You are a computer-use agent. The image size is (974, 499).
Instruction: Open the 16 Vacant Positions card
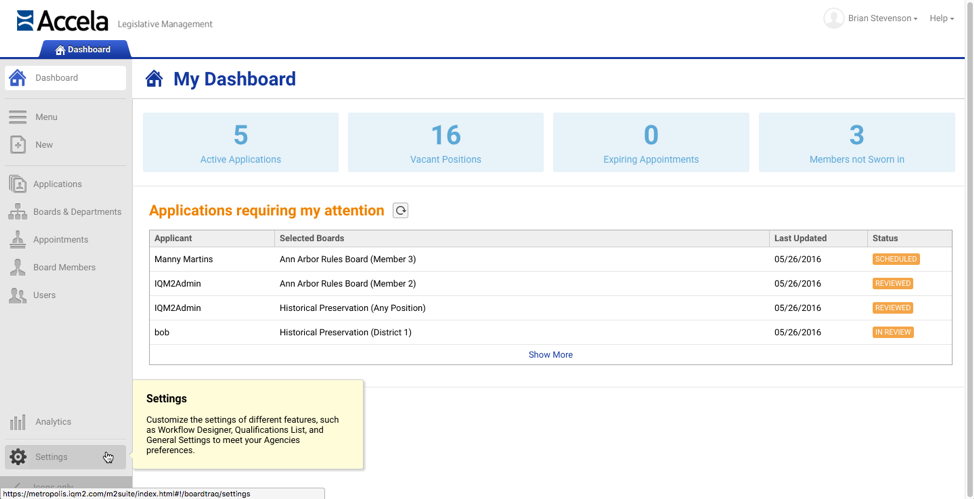(x=445, y=142)
